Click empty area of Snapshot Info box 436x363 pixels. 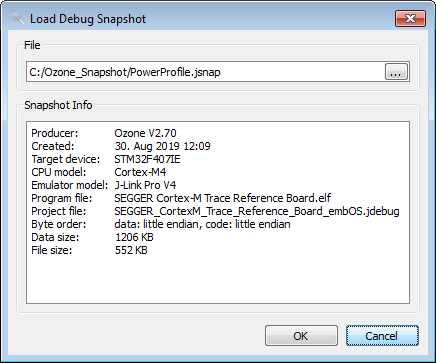click(x=218, y=280)
